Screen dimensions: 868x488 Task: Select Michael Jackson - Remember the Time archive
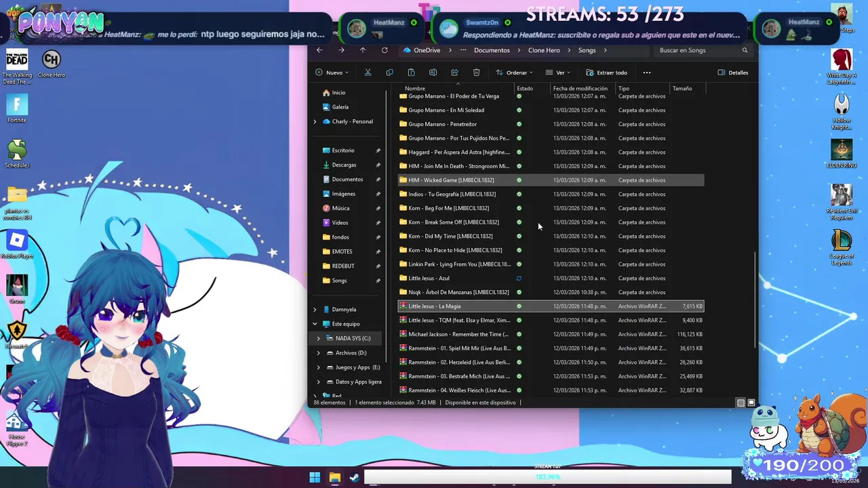tap(551, 334)
